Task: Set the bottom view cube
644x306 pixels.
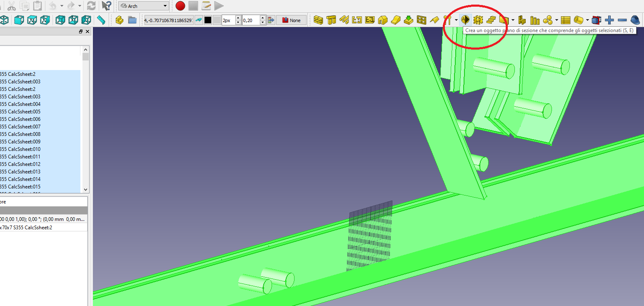Action: tap(73, 20)
